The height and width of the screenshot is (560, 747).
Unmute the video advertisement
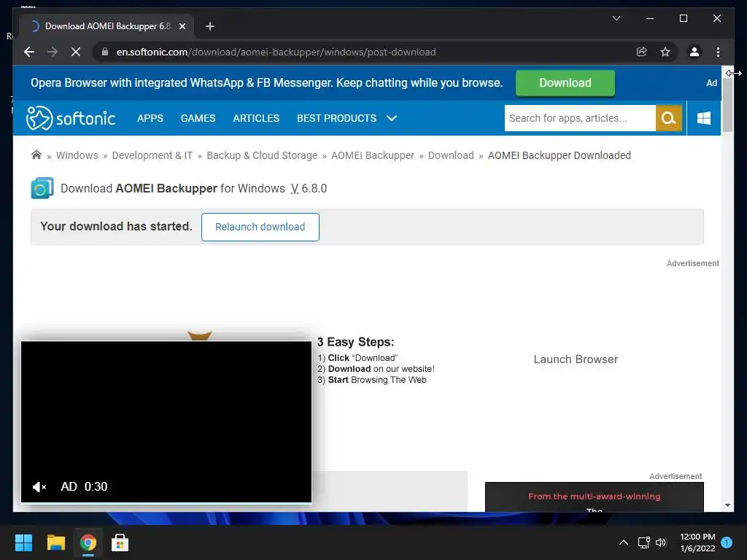pos(39,486)
